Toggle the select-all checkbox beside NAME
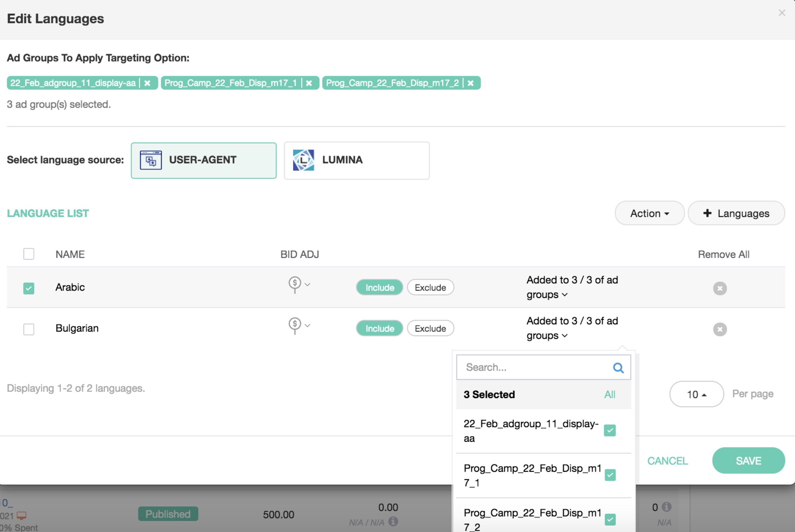Image resolution: width=795 pixels, height=532 pixels. pos(29,254)
